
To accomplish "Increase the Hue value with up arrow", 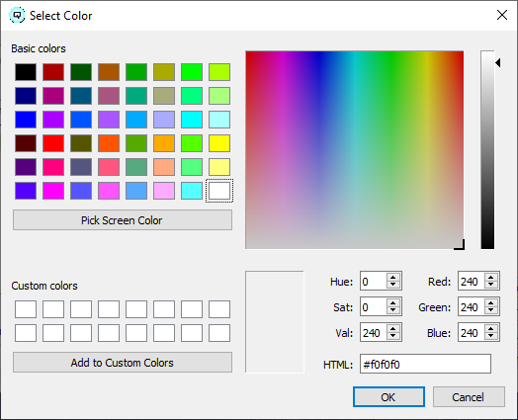I will point(392,278).
